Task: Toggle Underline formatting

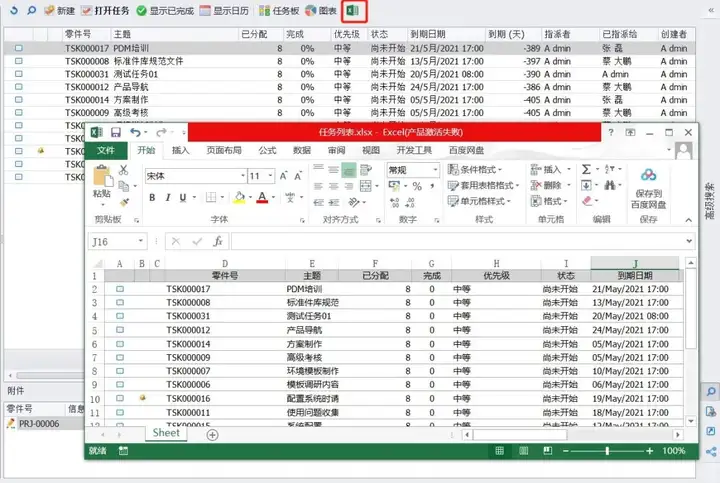Action: tap(183, 197)
